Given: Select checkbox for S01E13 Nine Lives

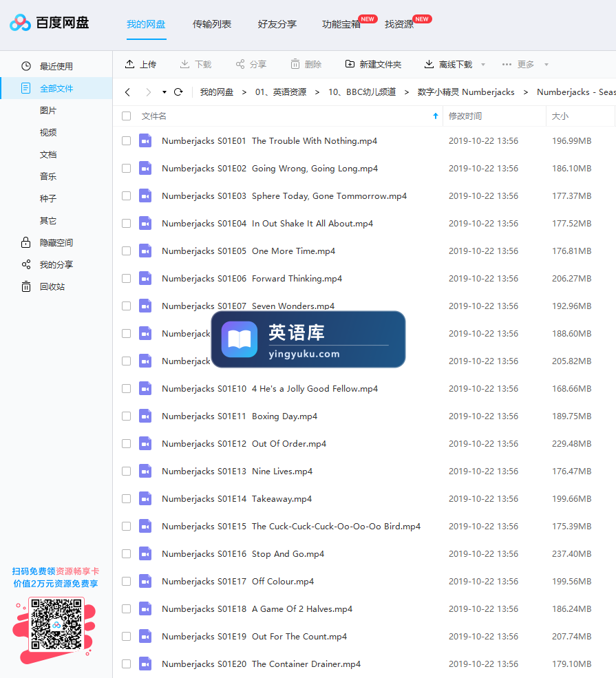Looking at the screenshot, I should pos(126,471).
